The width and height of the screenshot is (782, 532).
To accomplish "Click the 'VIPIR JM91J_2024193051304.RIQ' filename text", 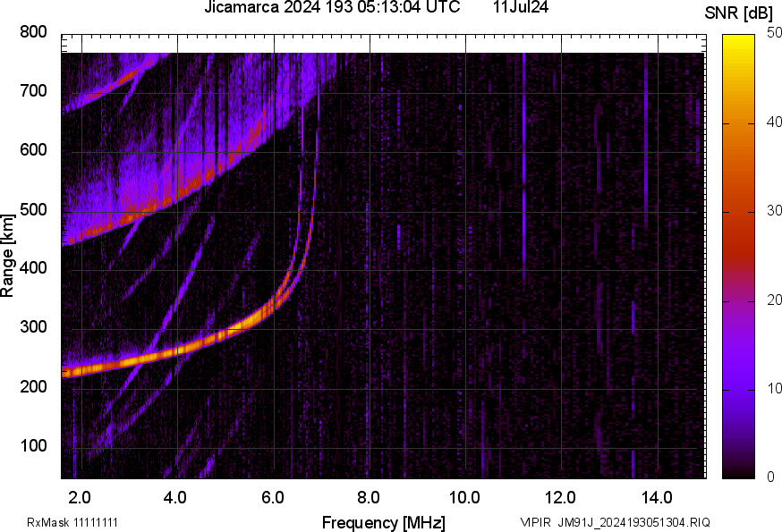I will click(615, 522).
